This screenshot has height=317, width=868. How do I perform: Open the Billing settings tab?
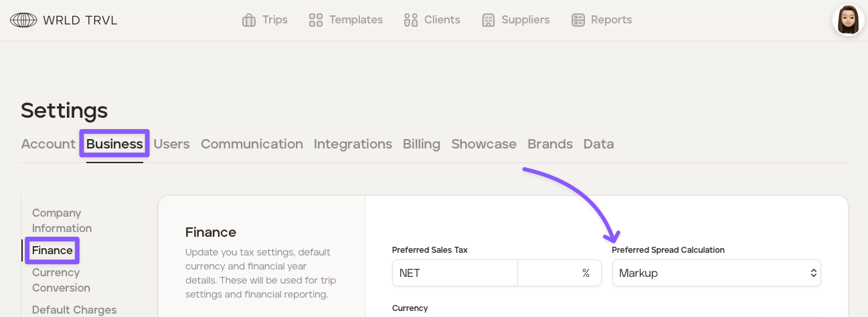(x=422, y=144)
